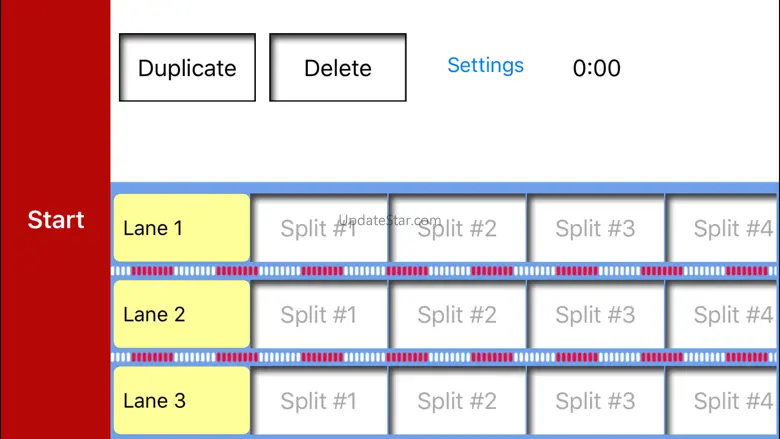Image resolution: width=780 pixels, height=439 pixels.
Task: Click Split #4 field in Lane 2
Action: (x=724, y=314)
